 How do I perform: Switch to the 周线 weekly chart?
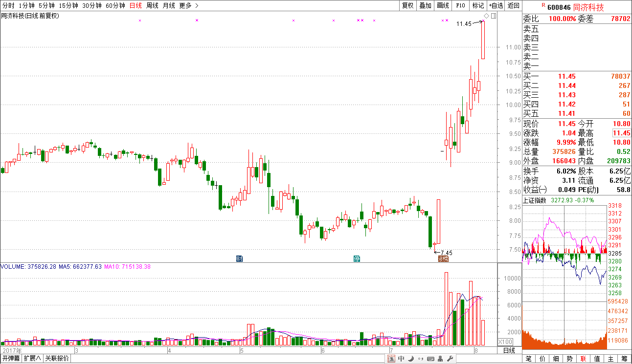tap(152, 5)
